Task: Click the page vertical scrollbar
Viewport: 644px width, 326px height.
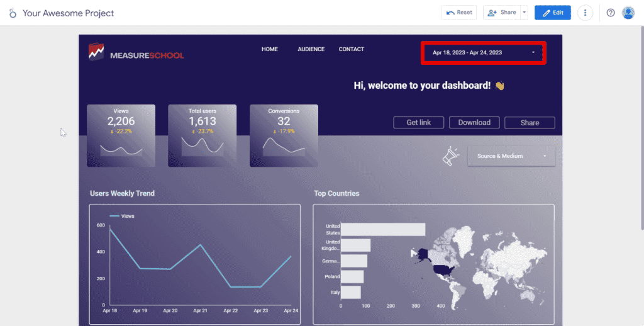Action: [642, 127]
